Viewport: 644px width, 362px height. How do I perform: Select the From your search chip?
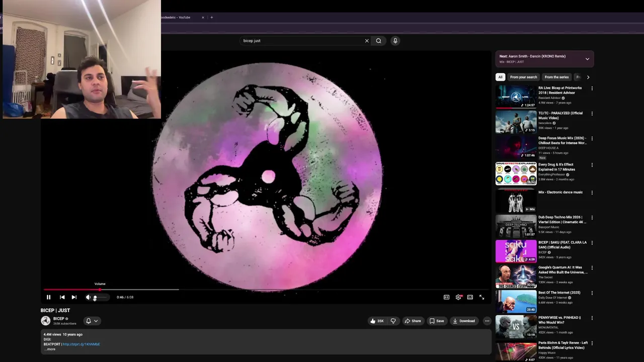(x=523, y=77)
